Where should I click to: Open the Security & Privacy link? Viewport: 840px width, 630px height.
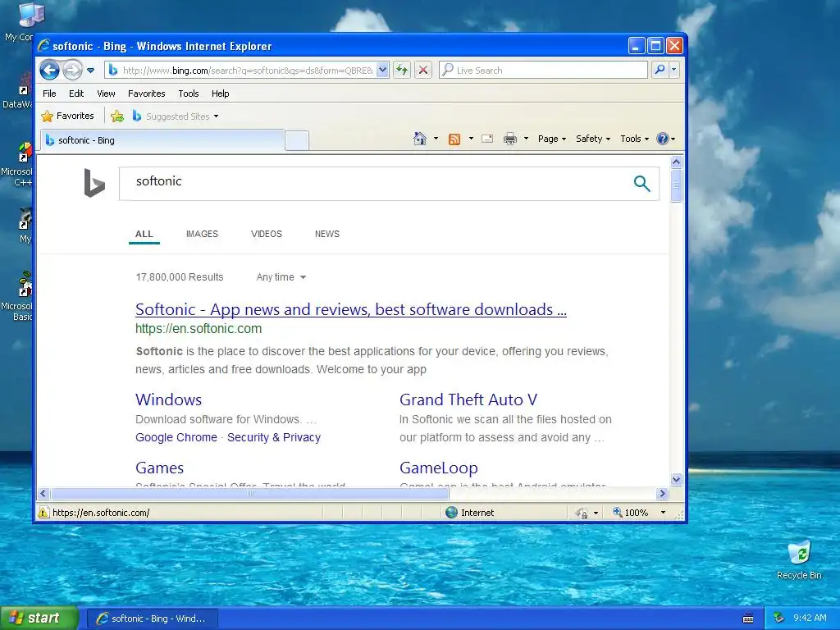click(274, 437)
